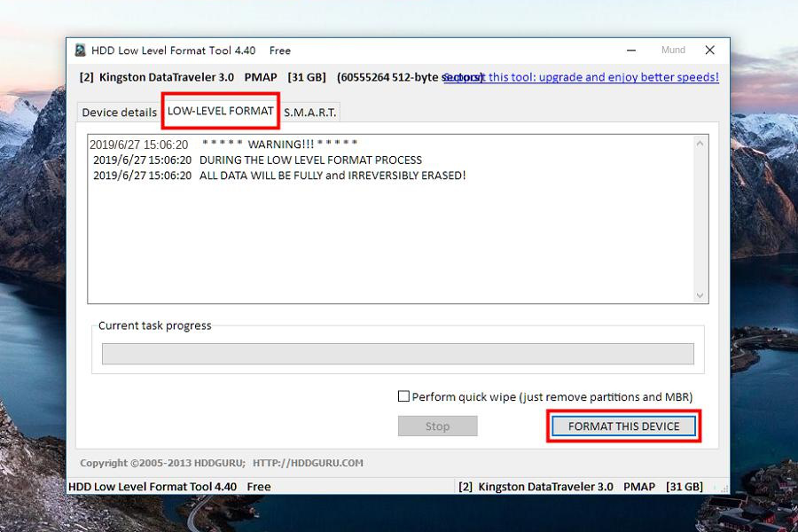Click the DURING THE LOW LEVEL FORMAT PROCESS line
798x532 pixels.
coord(257,160)
